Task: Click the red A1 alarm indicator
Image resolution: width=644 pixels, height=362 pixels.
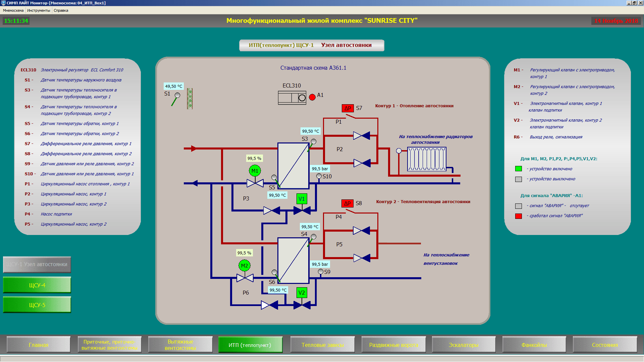Action: point(312,97)
